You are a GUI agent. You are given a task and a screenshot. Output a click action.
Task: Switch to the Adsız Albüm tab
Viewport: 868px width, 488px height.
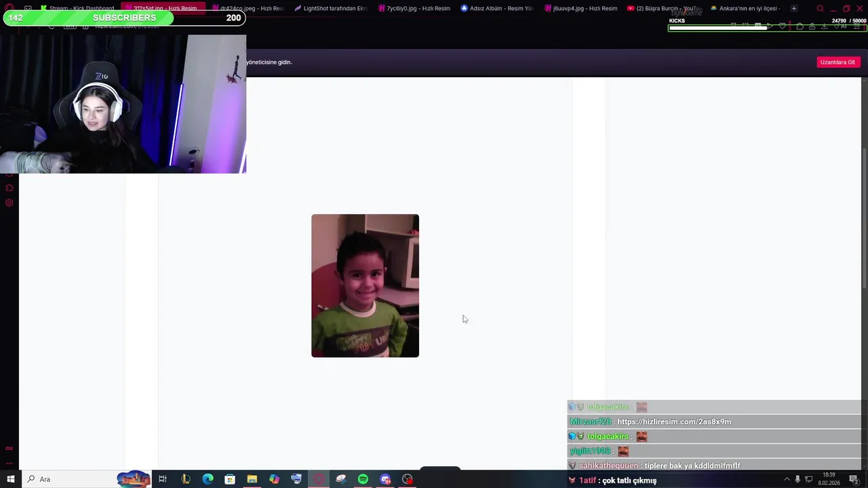pos(498,8)
